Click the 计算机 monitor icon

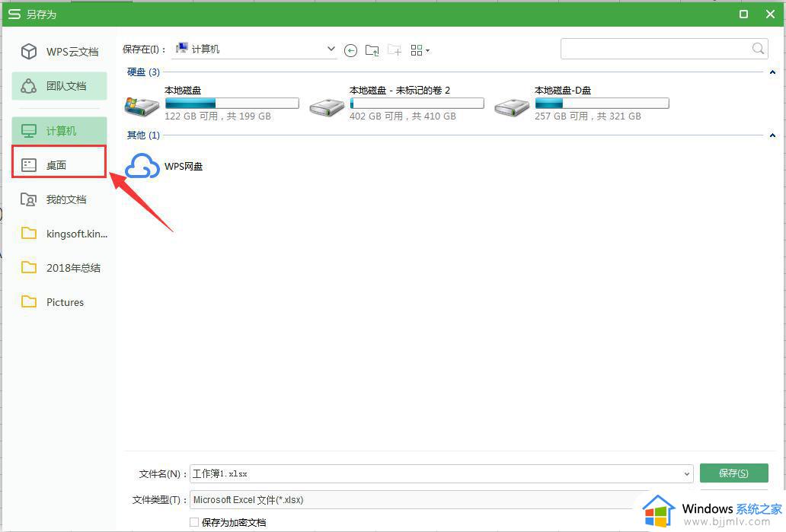[x=29, y=131]
